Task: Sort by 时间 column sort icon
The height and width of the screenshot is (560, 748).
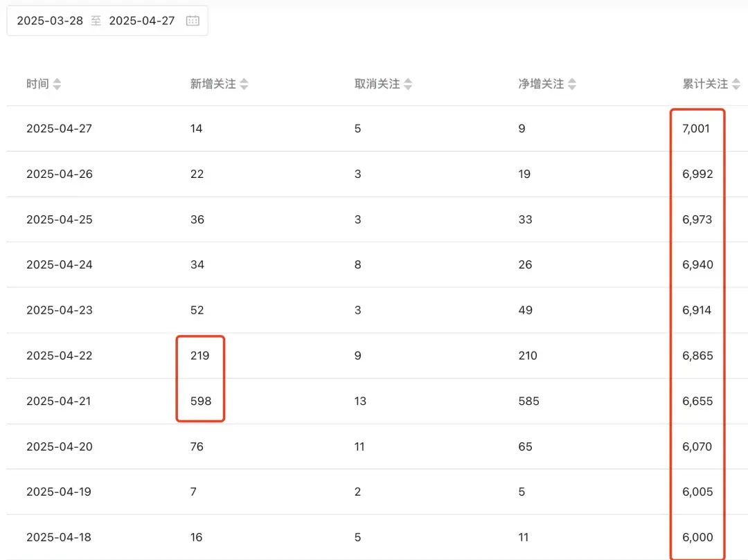Action: click(x=57, y=84)
